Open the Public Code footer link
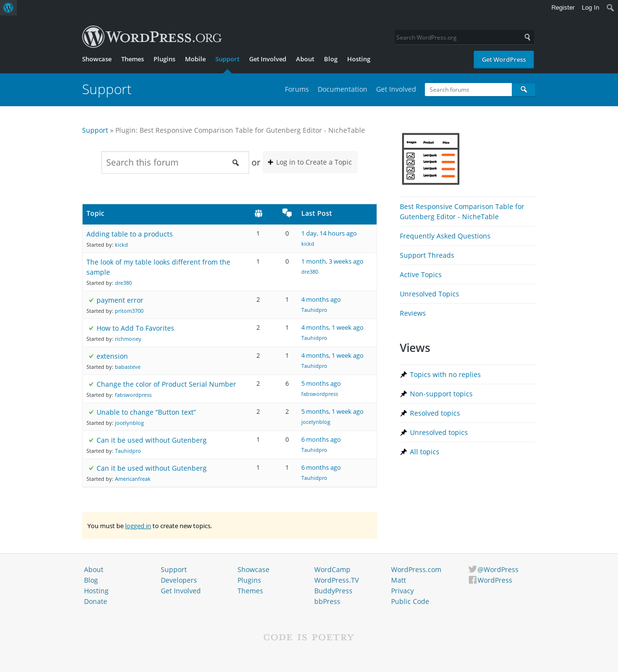The width and height of the screenshot is (618, 672). (410, 602)
